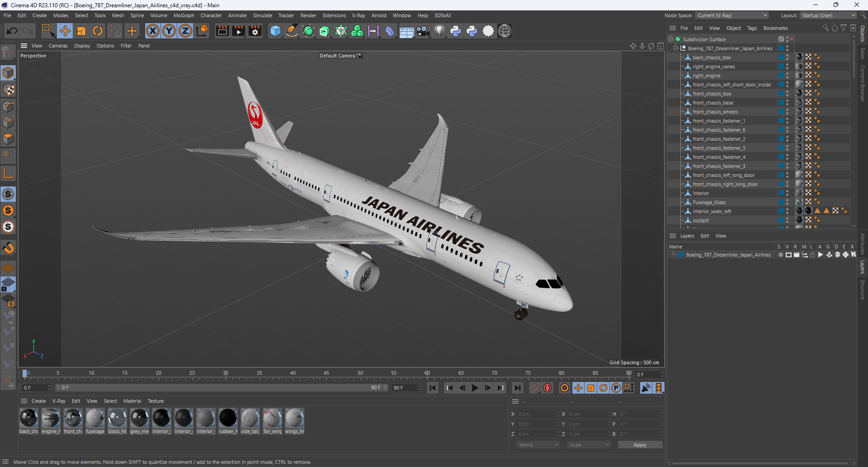This screenshot has width=868, height=467.
Task: Open material manager Texture menu
Action: click(156, 401)
